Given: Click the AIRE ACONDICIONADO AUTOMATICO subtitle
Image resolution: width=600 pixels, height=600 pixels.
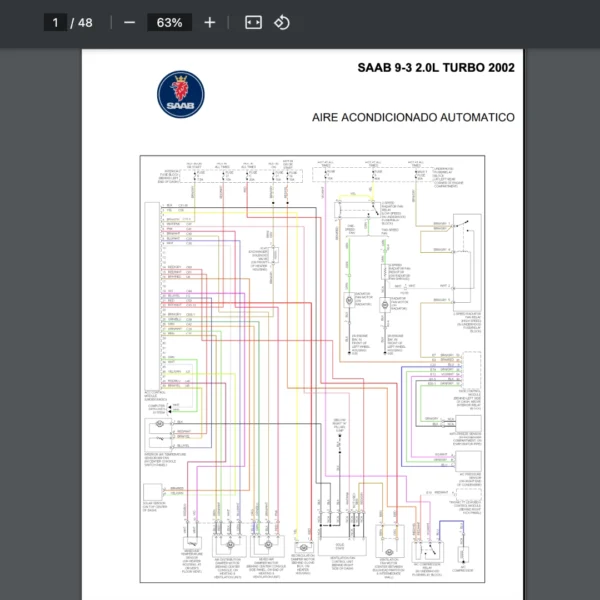Looking at the screenshot, I should point(413,117).
